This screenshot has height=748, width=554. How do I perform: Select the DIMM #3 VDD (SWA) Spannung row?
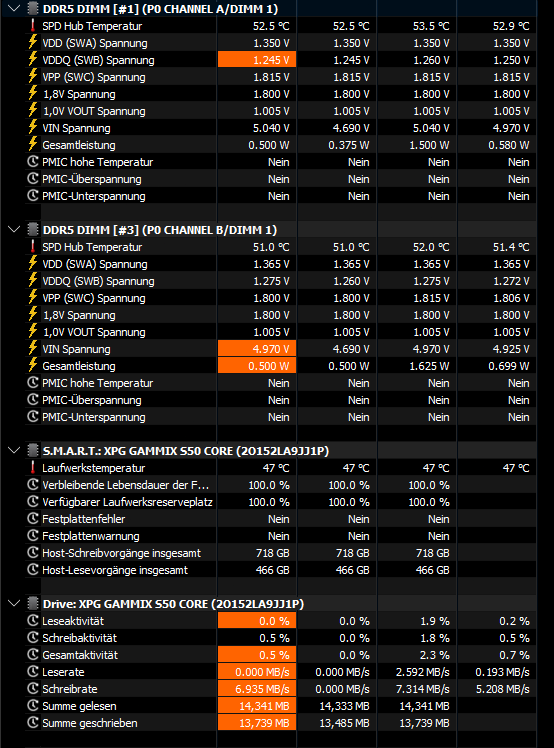point(281,264)
